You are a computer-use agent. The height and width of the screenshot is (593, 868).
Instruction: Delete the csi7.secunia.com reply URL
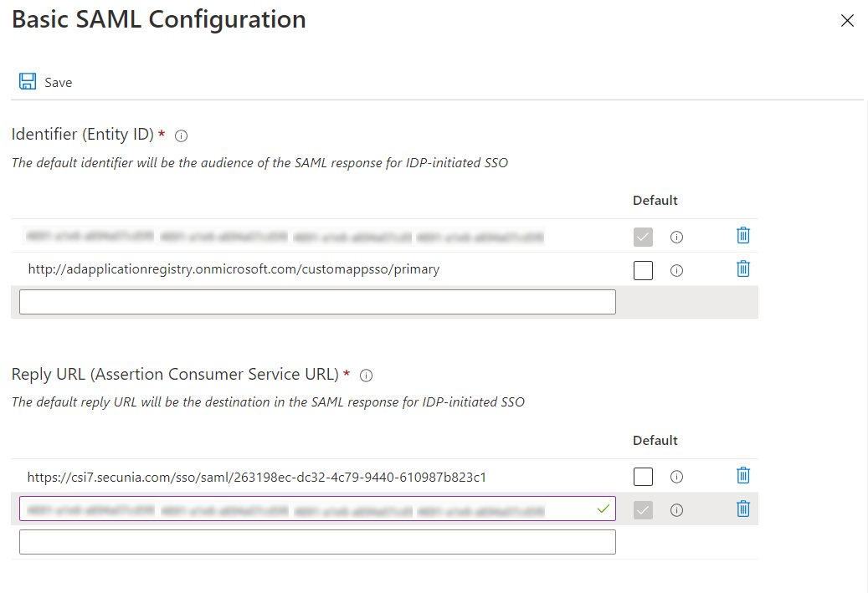pos(742,476)
